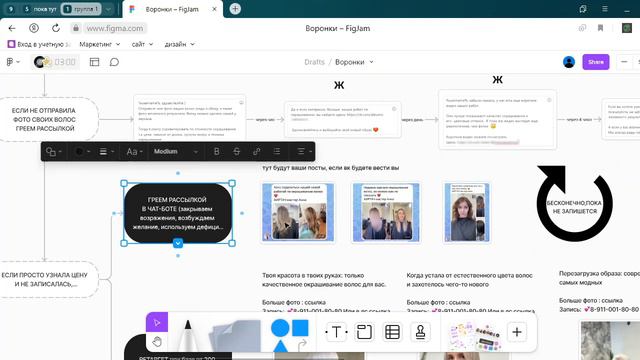
Task: Open stickers and widgets library
Action: (474, 336)
